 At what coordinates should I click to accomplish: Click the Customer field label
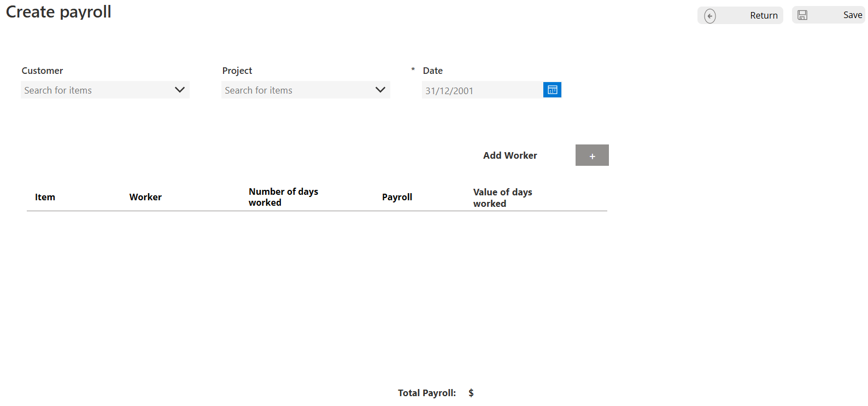pos(42,71)
